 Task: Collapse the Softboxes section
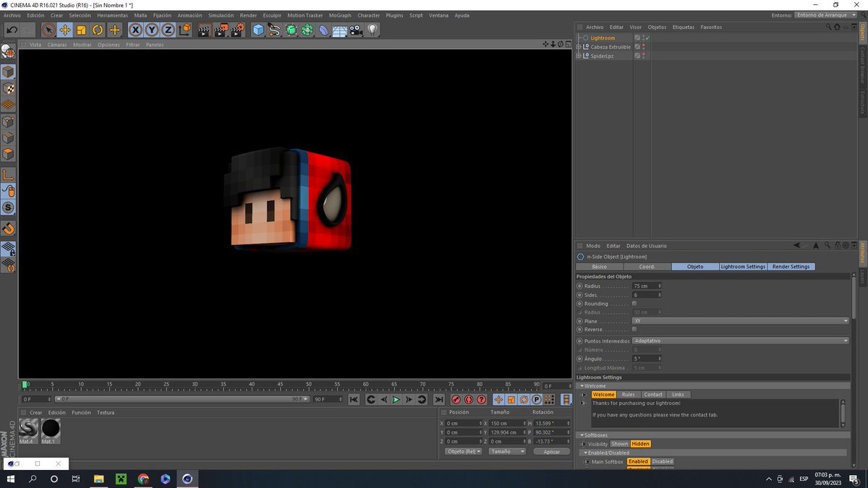click(582, 435)
